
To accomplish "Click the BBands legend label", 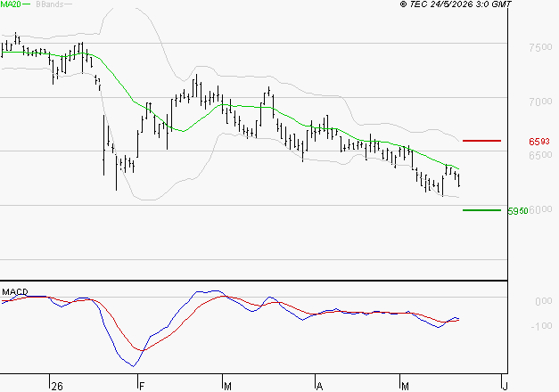I will pos(50,4).
